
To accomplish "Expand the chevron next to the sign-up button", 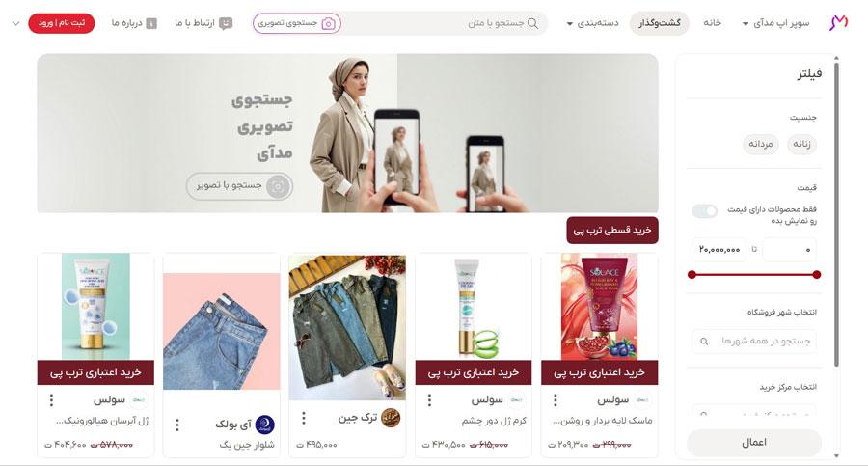I will pos(15,23).
